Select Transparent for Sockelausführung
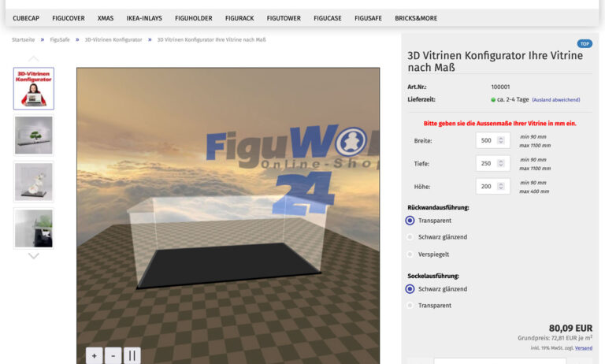The width and height of the screenshot is (605, 364). (x=410, y=306)
